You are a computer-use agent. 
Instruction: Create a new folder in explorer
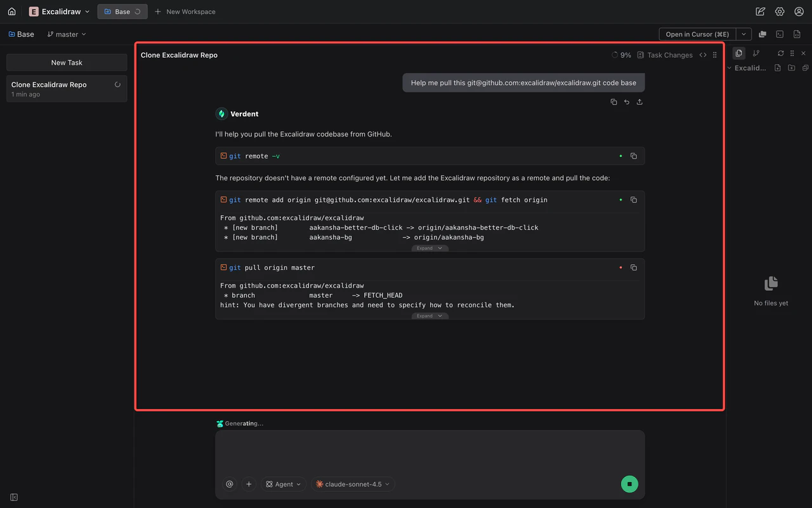tap(792, 68)
